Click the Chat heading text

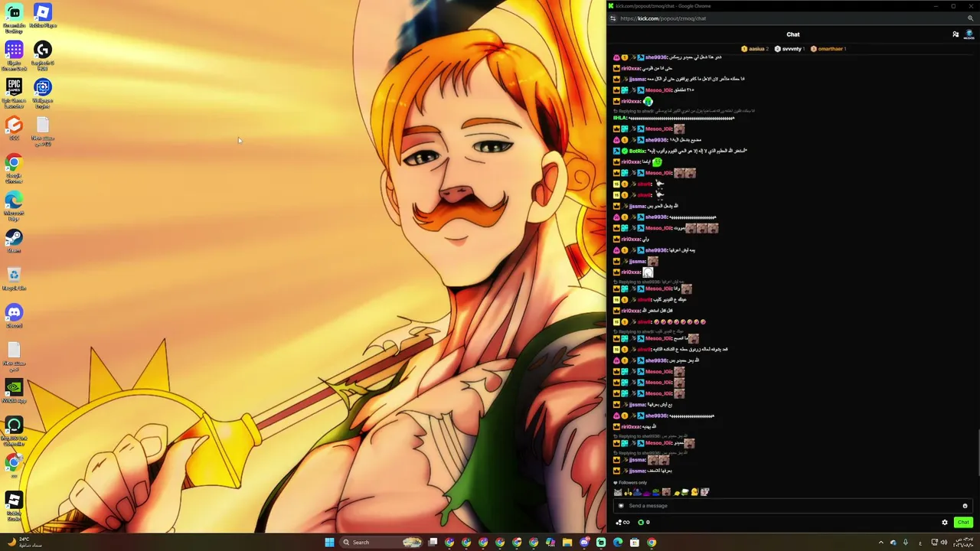(x=793, y=34)
